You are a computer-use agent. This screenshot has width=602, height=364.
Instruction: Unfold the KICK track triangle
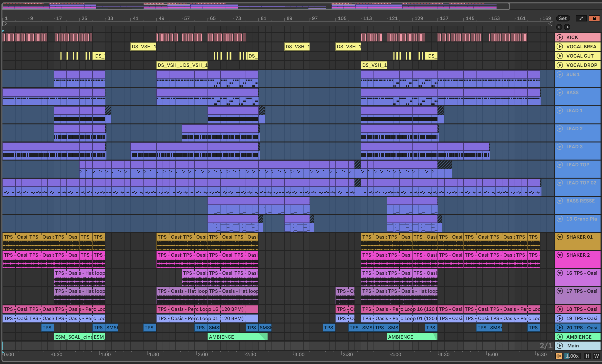[x=560, y=37]
